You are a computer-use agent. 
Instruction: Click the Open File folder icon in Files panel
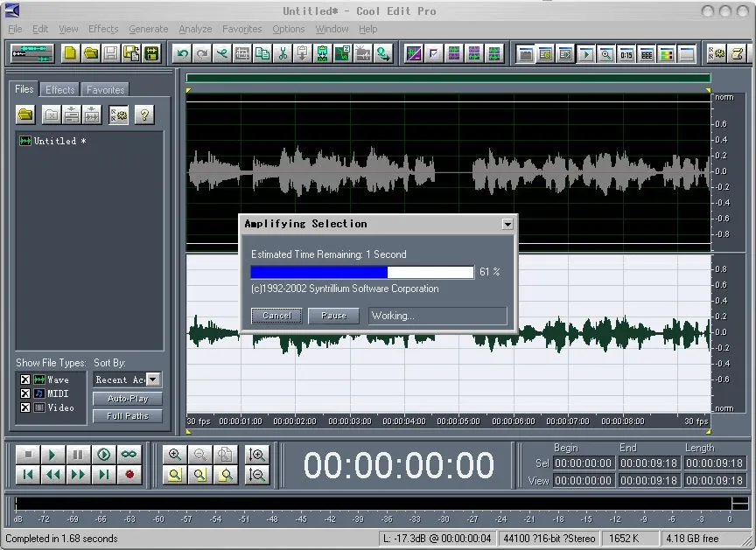pyautogui.click(x=25, y=115)
